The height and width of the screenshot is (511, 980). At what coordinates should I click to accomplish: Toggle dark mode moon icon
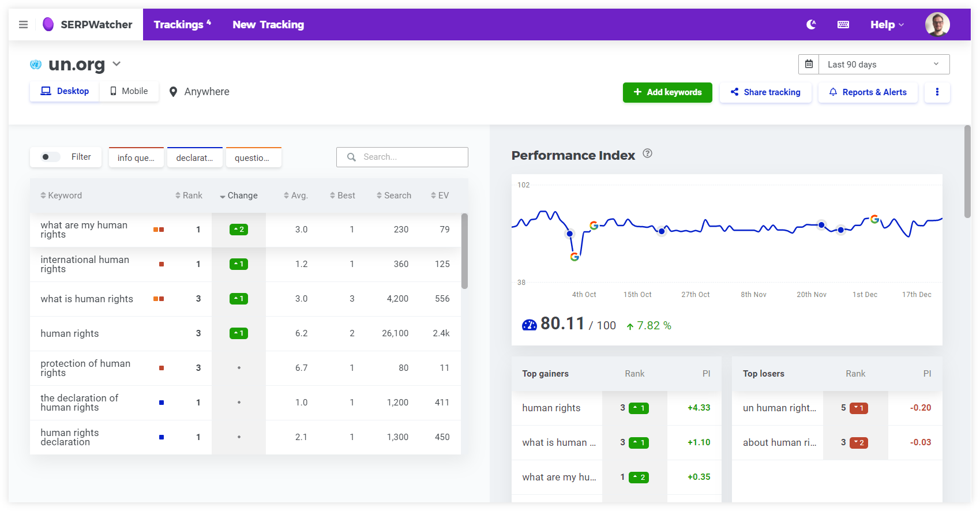811,25
